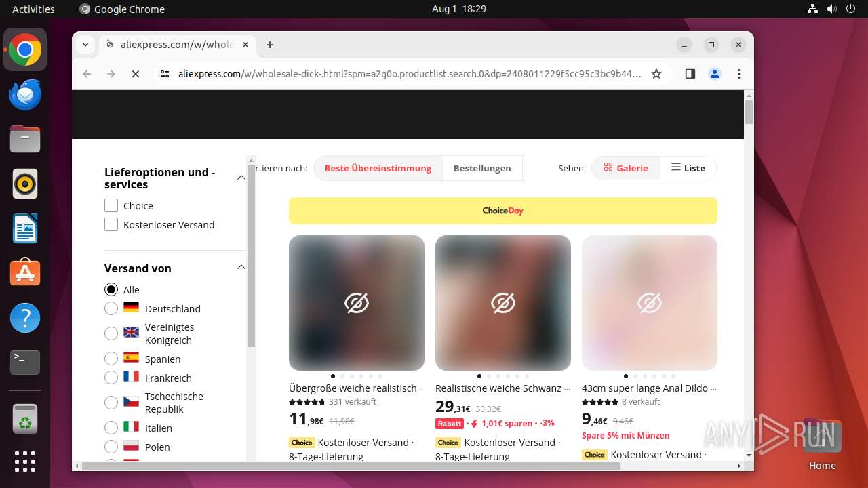Screen dimensions: 868x488
Task: Open Google Chrome from the dock
Action: [25, 50]
